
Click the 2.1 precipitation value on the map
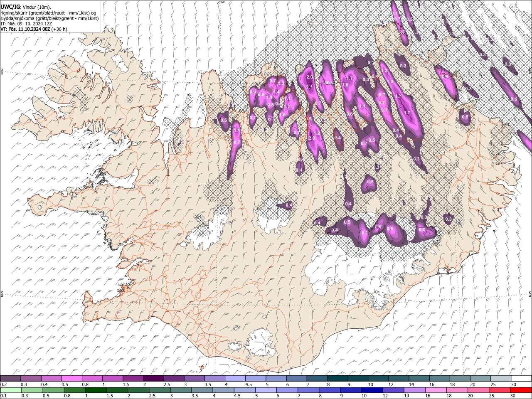[309, 87]
